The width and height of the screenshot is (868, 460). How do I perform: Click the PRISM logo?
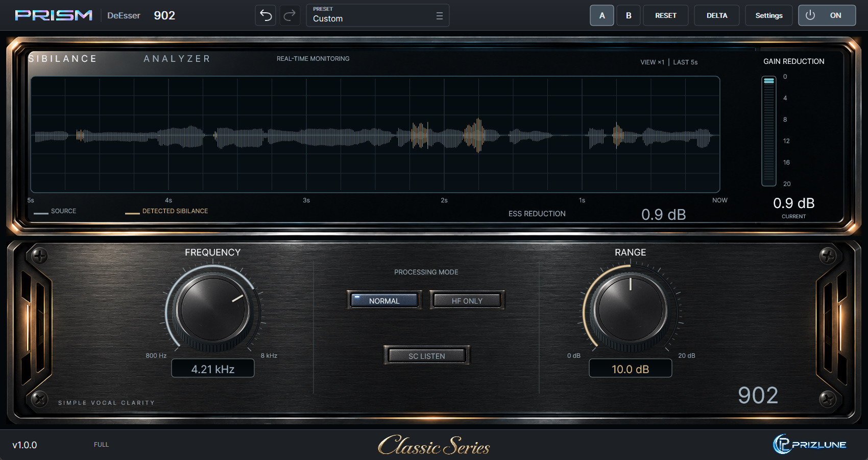tap(54, 15)
